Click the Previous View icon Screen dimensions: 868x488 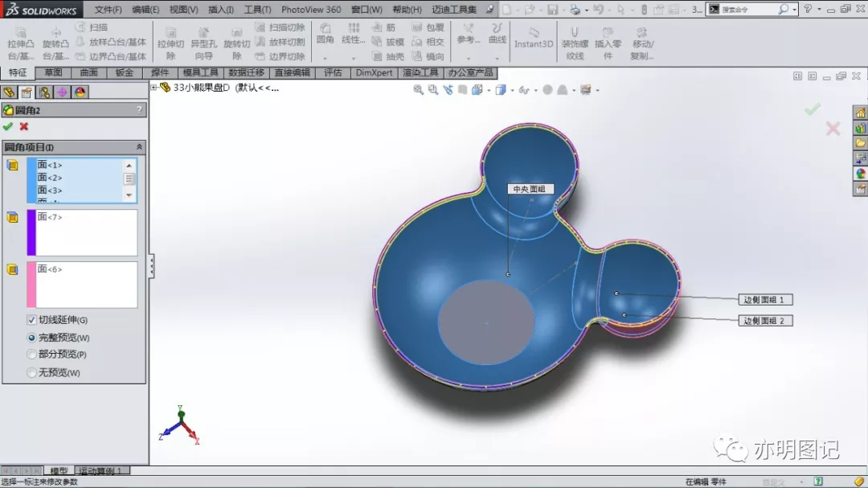click(x=448, y=90)
